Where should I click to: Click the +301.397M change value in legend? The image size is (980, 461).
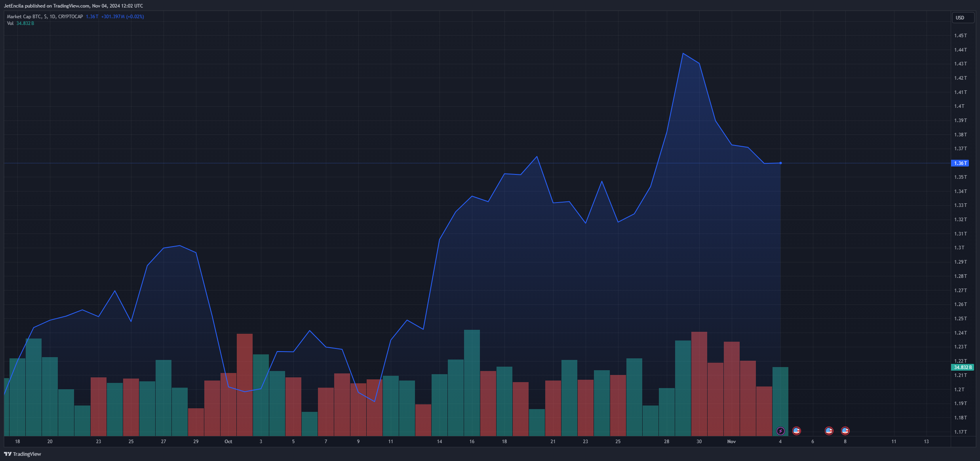click(113, 17)
